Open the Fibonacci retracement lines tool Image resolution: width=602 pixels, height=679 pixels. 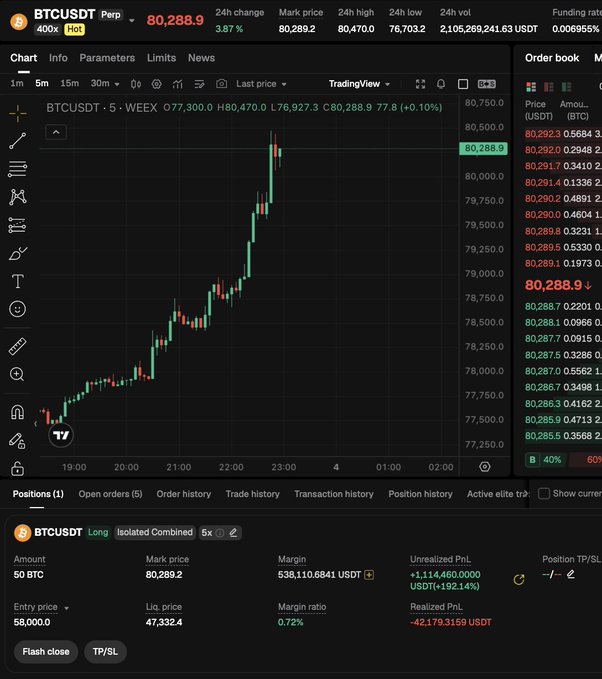point(18,169)
